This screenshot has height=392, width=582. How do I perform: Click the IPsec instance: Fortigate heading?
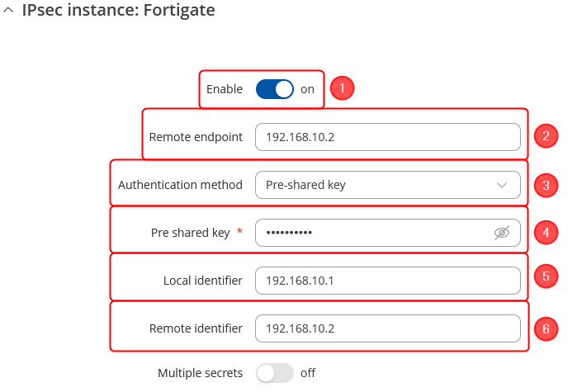click(118, 12)
